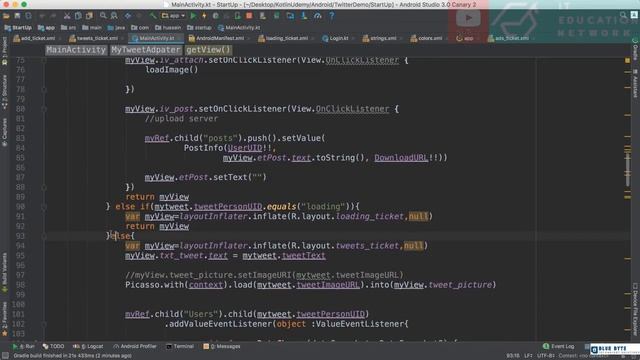Image resolution: width=640 pixels, height=360 pixels.
Task: Open the Structure tool window sidebar tab
Action: [4, 92]
